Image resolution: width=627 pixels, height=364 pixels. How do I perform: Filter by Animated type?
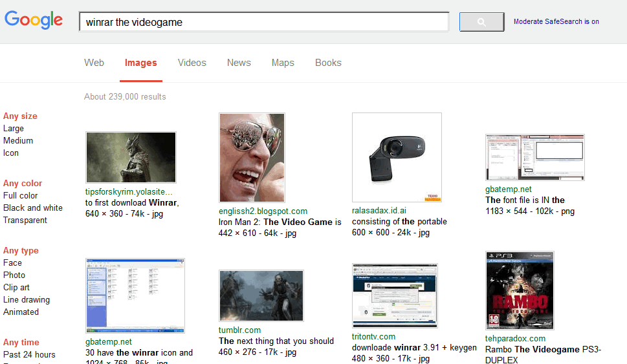pos(21,312)
